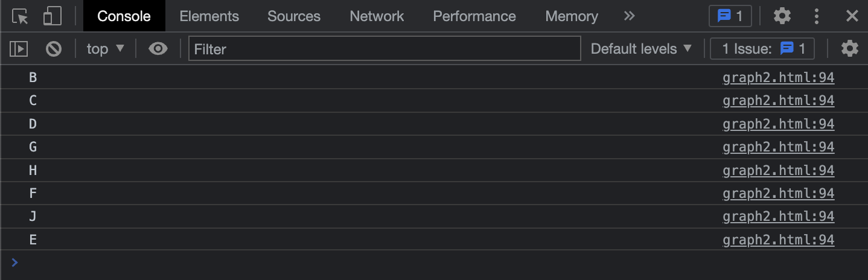Close the DevTools panel
The height and width of the screenshot is (280, 868).
(x=852, y=16)
